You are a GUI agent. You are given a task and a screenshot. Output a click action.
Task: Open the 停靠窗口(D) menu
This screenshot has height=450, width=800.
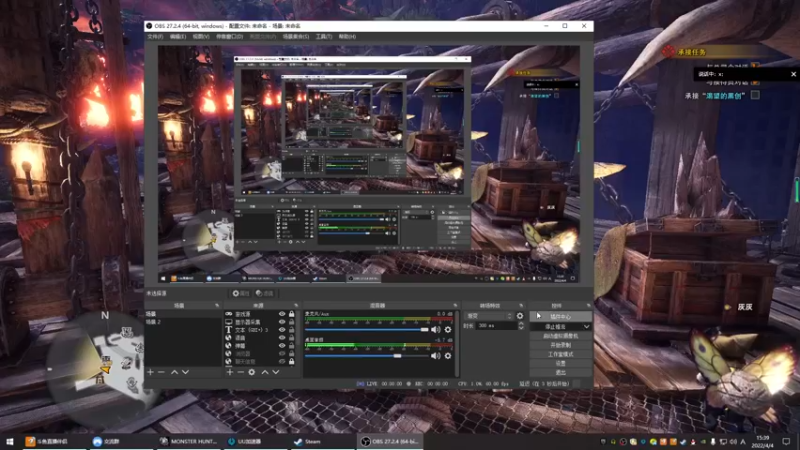[229, 37]
